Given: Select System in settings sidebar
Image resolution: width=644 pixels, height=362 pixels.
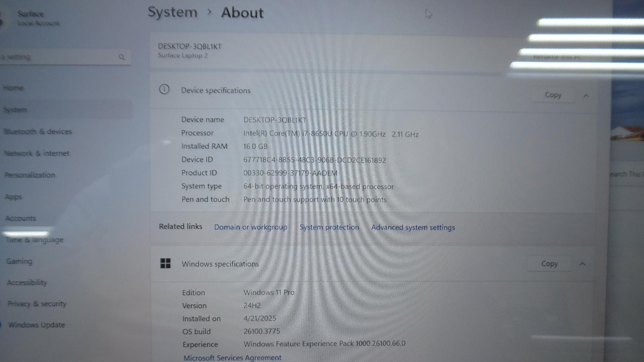Looking at the screenshot, I should point(15,110).
